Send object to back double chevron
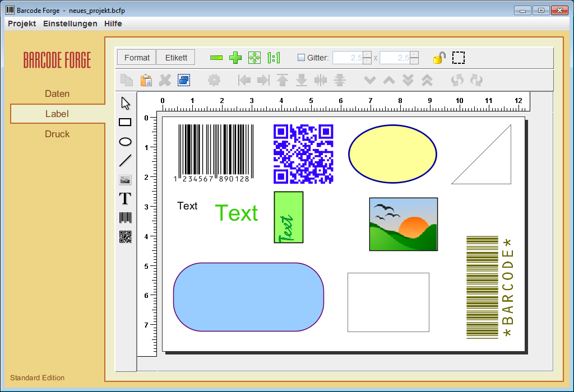 pos(408,80)
